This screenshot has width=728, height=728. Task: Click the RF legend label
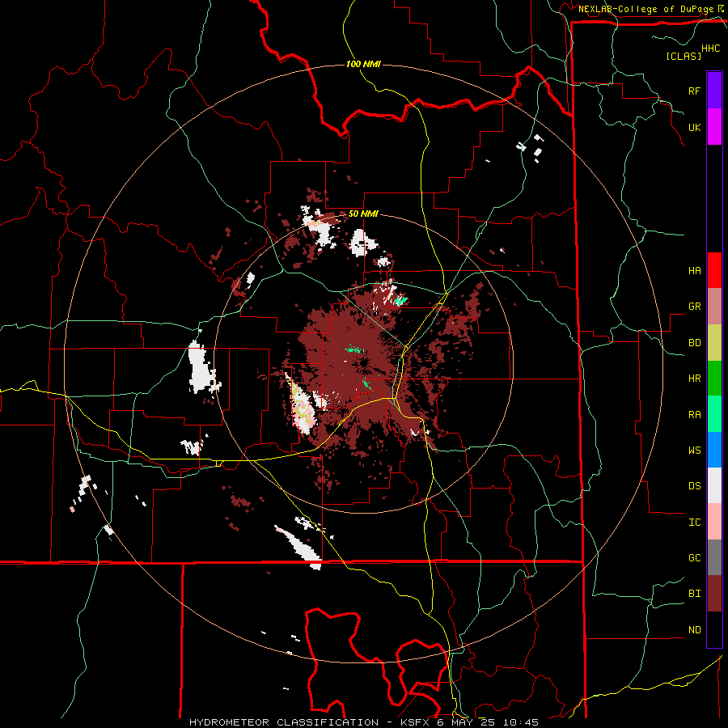(694, 91)
